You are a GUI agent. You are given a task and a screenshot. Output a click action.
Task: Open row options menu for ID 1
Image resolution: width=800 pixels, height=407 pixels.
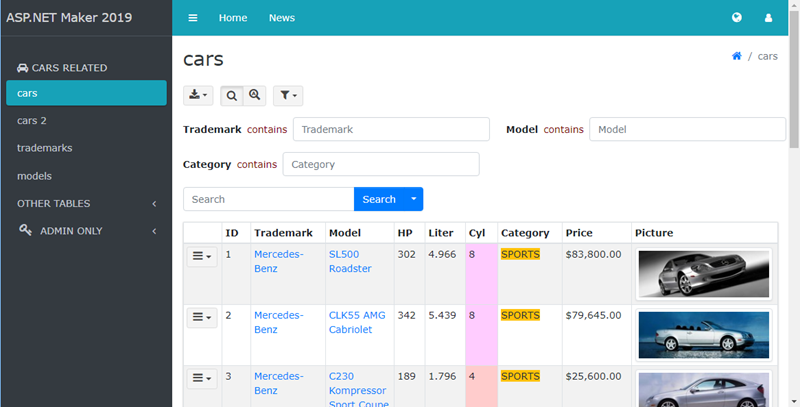pyautogui.click(x=202, y=256)
